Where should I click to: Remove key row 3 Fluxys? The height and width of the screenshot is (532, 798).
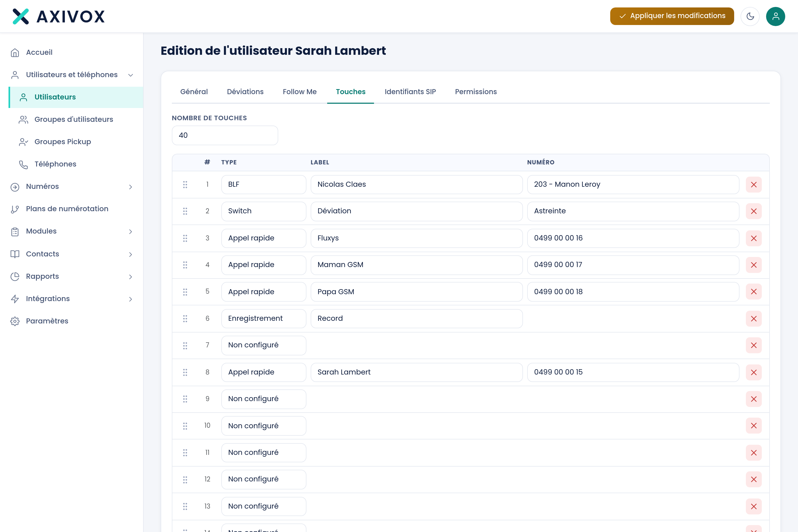[x=754, y=238]
